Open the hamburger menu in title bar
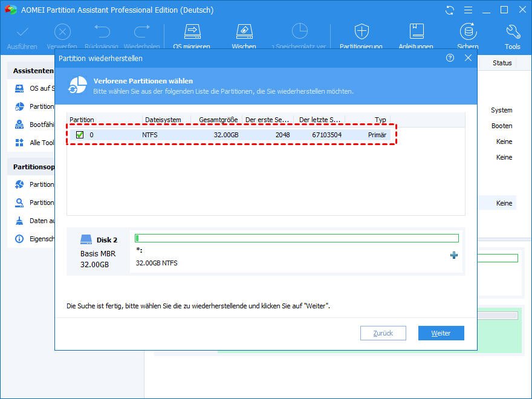Screen dimensions: 532x399 (468, 10)
